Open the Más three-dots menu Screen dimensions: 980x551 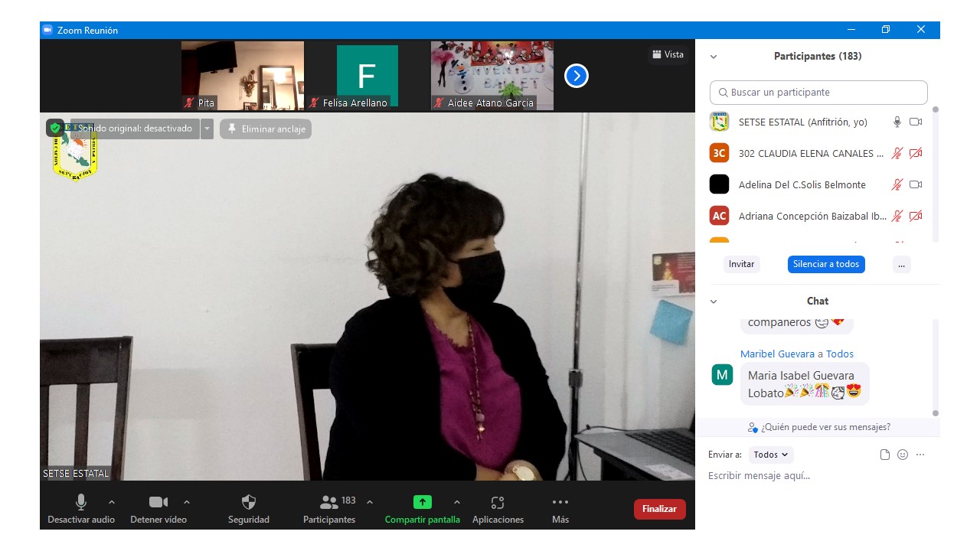(x=560, y=502)
